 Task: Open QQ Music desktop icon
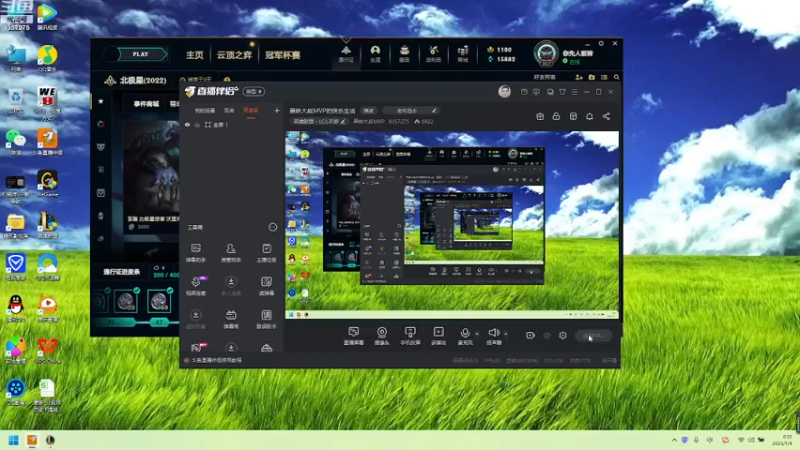pyautogui.click(x=47, y=58)
